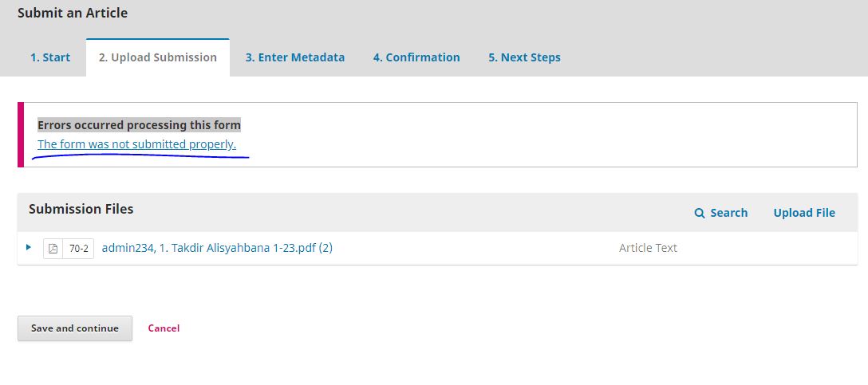Switch to the 4. Confirmation tab
Image resolution: width=868 pixels, height=385 pixels.
tap(416, 57)
